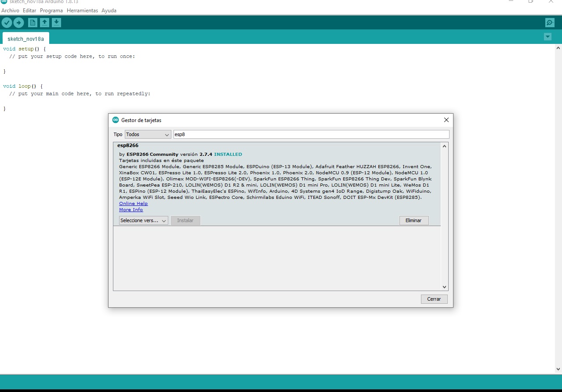Save the sketch with the Save icon
The height and width of the screenshot is (392, 562).
point(56,22)
